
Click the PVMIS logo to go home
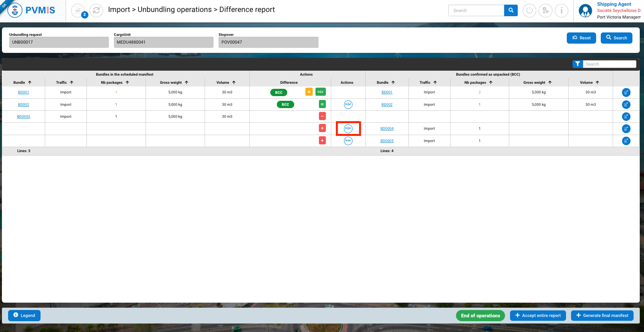32,10
